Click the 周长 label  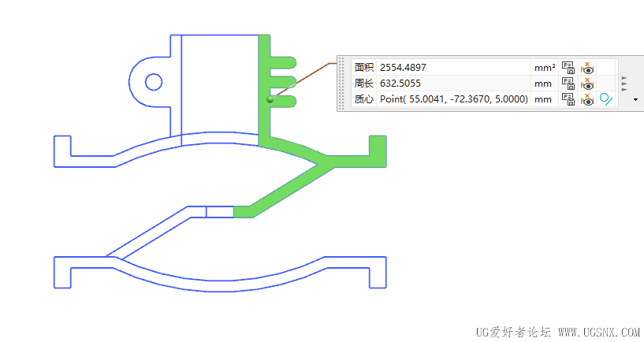point(363,84)
